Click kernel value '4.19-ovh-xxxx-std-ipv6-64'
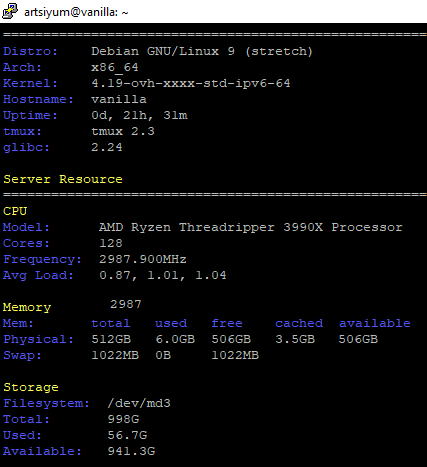The height and width of the screenshot is (467, 427). pyautogui.click(x=191, y=83)
